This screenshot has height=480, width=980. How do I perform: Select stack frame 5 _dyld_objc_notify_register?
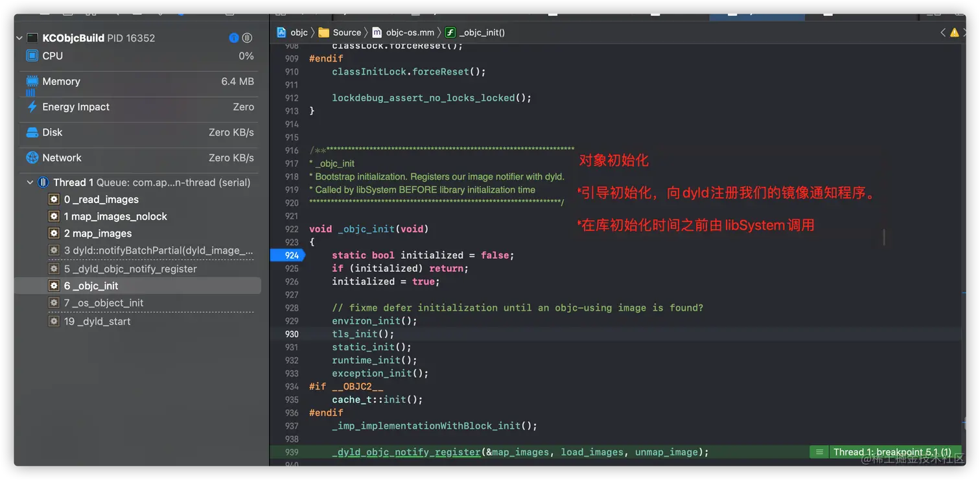coord(137,269)
